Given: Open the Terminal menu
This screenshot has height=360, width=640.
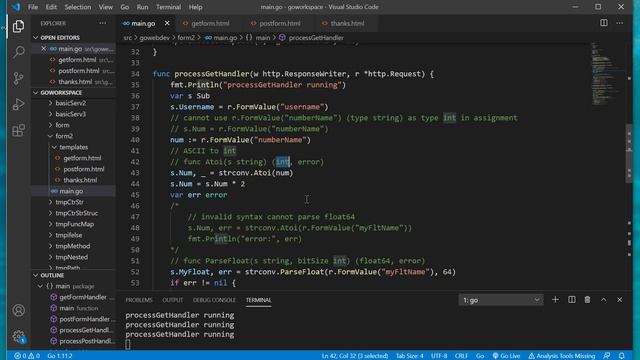Looking at the screenshot, I should (168, 7).
